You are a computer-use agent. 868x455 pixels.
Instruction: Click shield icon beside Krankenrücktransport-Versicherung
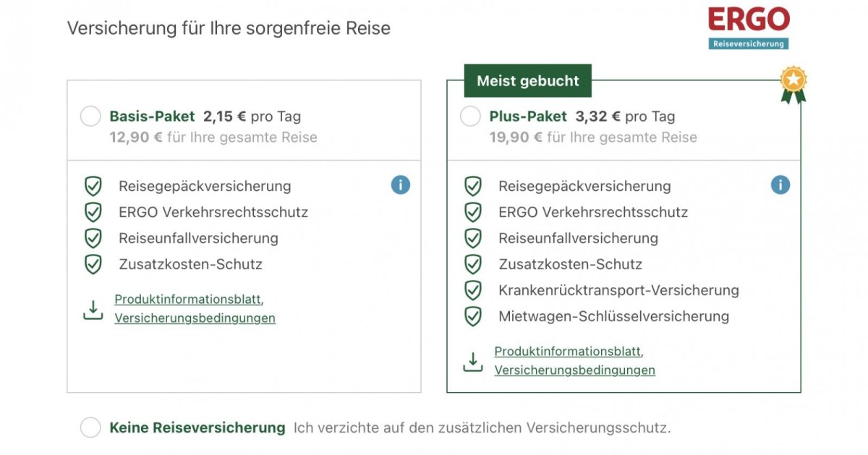pyautogui.click(x=473, y=290)
